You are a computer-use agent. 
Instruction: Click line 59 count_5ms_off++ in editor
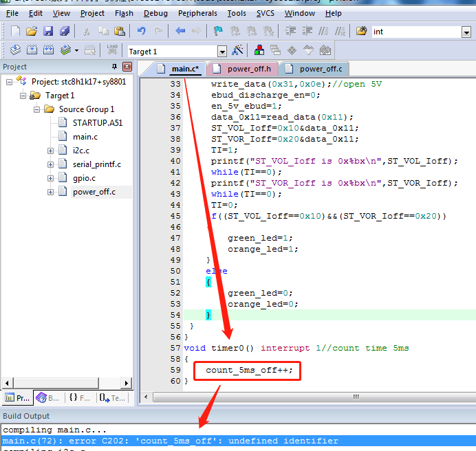click(249, 371)
